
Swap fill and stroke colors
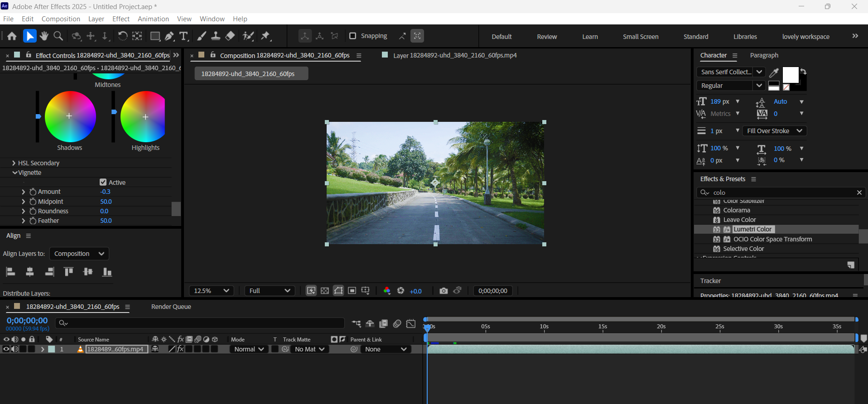[x=803, y=71]
